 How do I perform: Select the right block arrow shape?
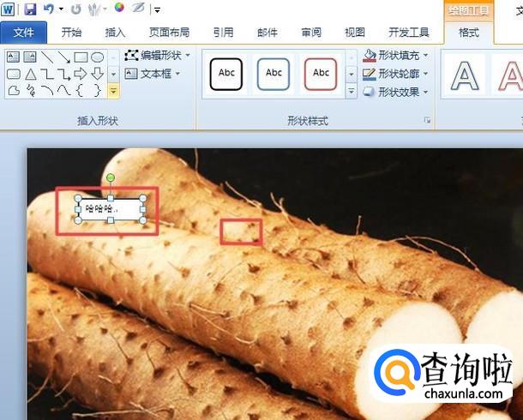[x=81, y=74]
